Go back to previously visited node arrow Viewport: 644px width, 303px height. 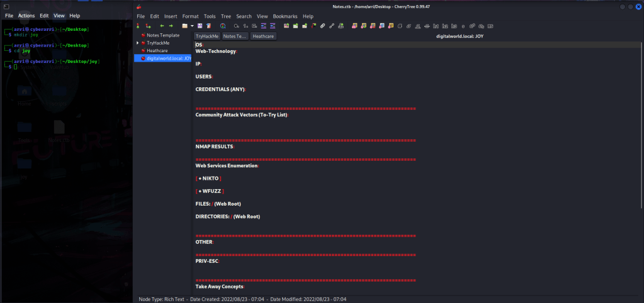click(x=162, y=26)
